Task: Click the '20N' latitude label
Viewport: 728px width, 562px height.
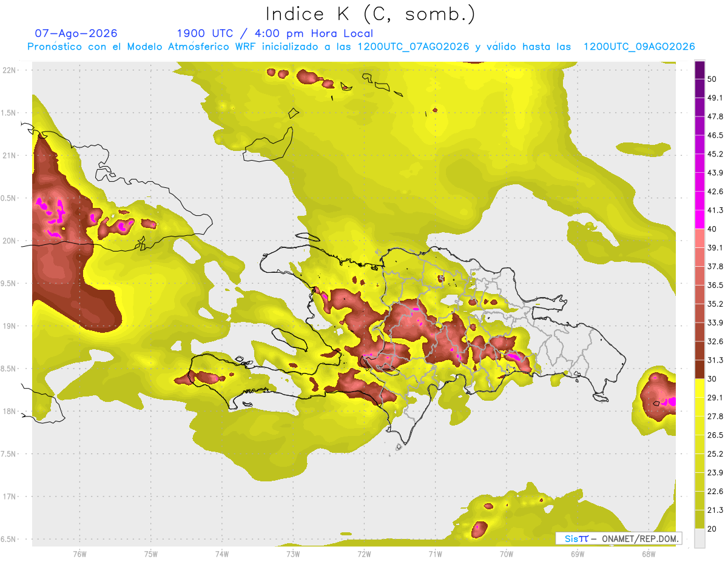Action: (10, 241)
